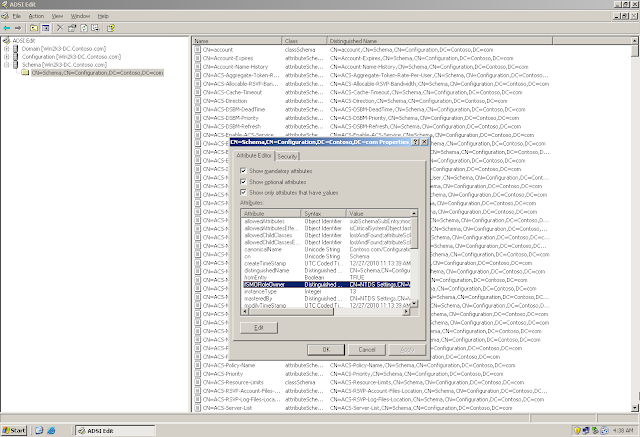Switch to the Security tab
Screen dimensions: 640x437
(x=287, y=156)
